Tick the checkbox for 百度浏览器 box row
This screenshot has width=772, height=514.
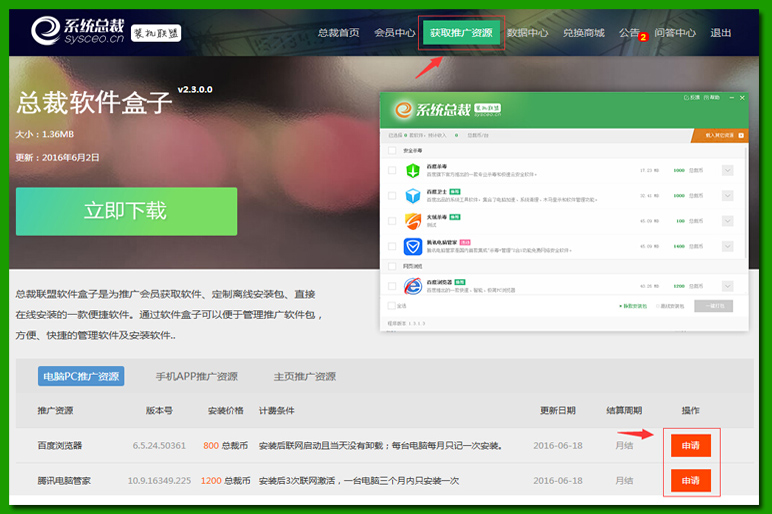392,286
